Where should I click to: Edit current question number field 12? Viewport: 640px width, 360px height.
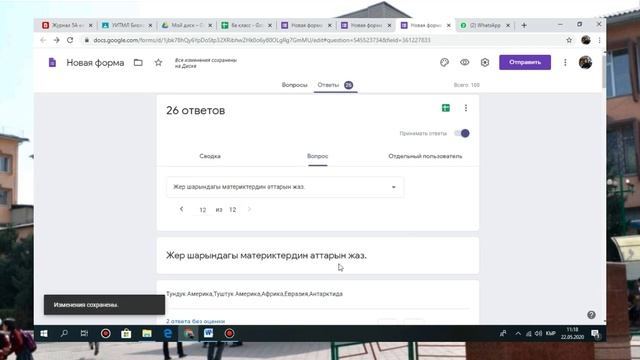[202, 210]
